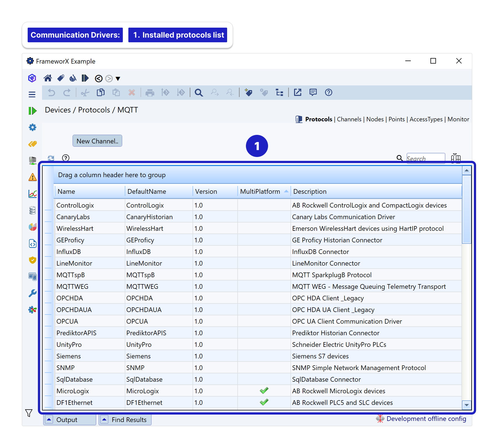The width and height of the screenshot is (496, 448).
Task: Expand the navigation history dropdown arrow
Action: click(x=118, y=79)
